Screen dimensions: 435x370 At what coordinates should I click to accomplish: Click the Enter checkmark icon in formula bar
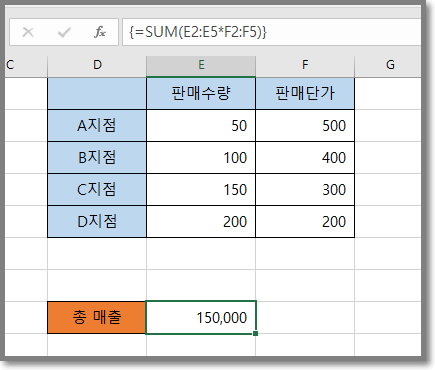pos(64,32)
